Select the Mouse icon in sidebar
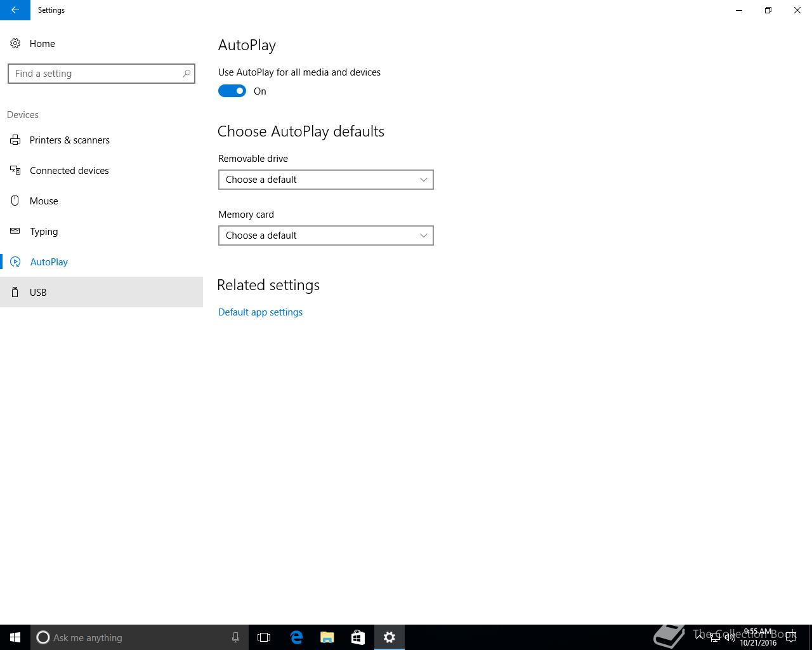 point(15,201)
